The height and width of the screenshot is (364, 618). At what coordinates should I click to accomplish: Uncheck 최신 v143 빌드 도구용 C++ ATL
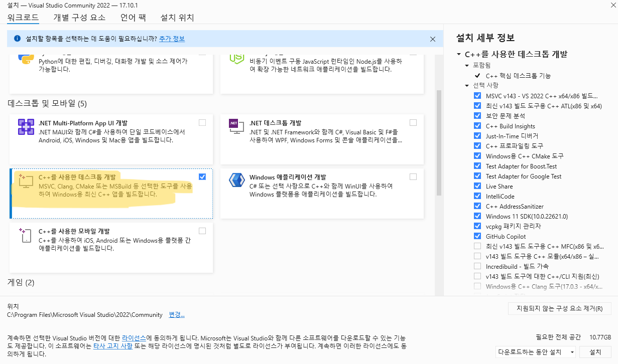click(477, 106)
